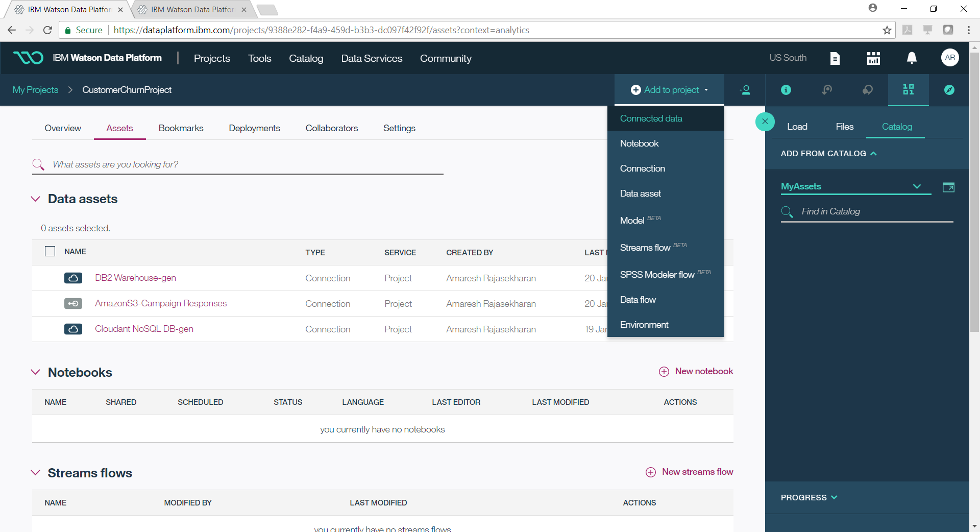Open Cloudant NoSQL DB-gen link
Image resolution: width=980 pixels, height=532 pixels.
144,329
